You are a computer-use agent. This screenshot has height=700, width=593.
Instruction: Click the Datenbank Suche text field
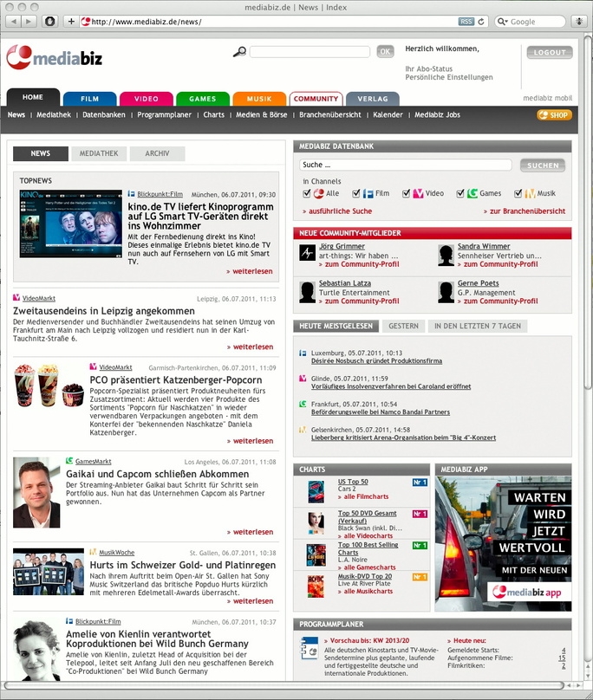pos(405,165)
